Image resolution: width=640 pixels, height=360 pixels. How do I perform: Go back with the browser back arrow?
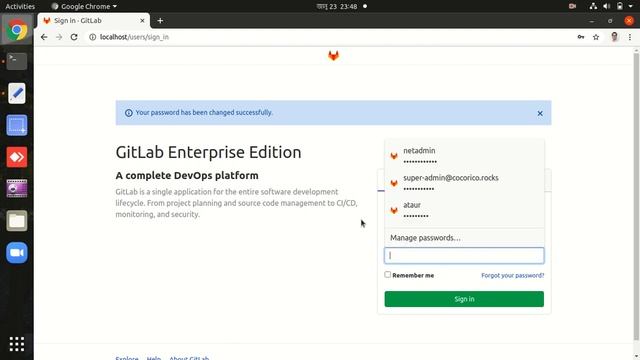[44, 37]
